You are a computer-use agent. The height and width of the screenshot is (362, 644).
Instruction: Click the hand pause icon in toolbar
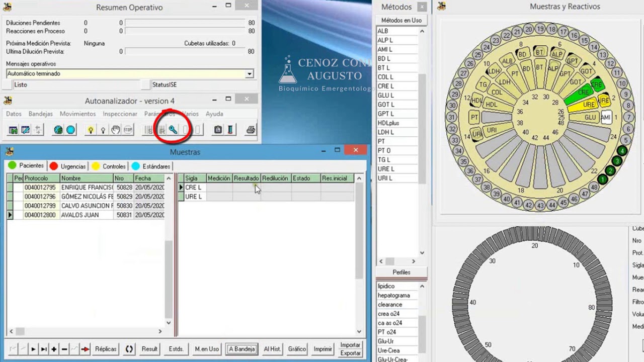[116, 130]
